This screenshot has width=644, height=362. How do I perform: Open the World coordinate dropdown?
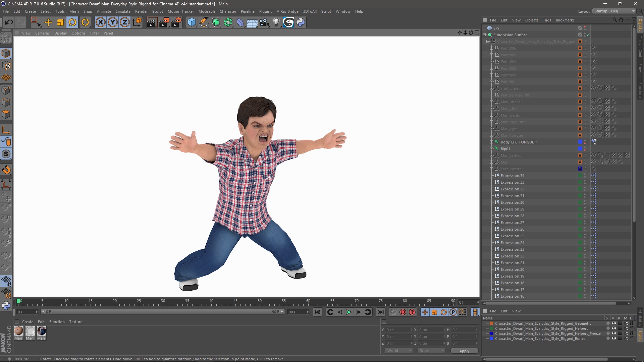398,351
